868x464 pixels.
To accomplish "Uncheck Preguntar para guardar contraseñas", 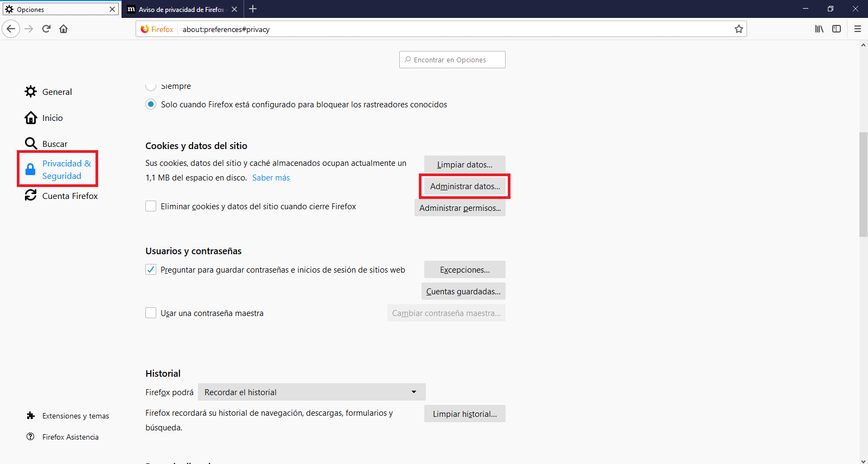I will click(151, 269).
